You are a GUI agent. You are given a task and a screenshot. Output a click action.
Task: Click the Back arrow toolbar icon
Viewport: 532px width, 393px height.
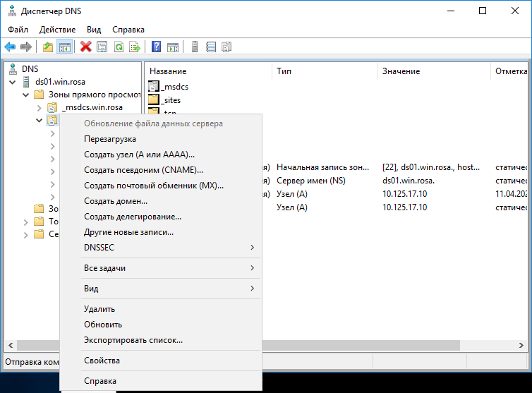tap(10, 47)
